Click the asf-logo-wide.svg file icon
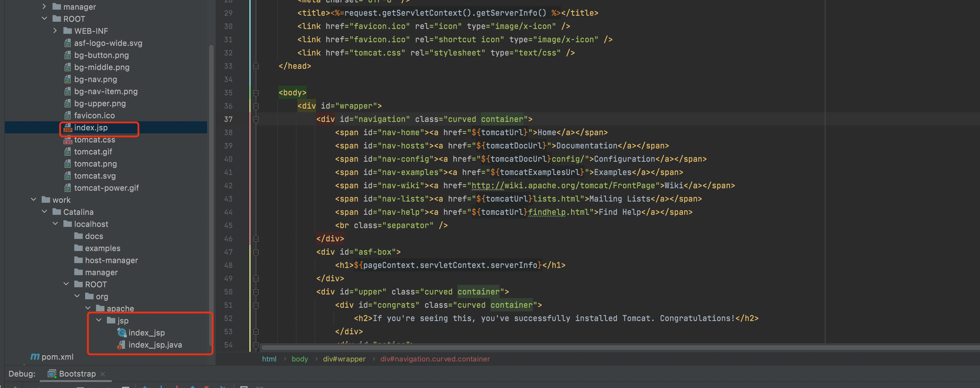Image resolution: width=980 pixels, height=388 pixels. pyautogui.click(x=68, y=43)
